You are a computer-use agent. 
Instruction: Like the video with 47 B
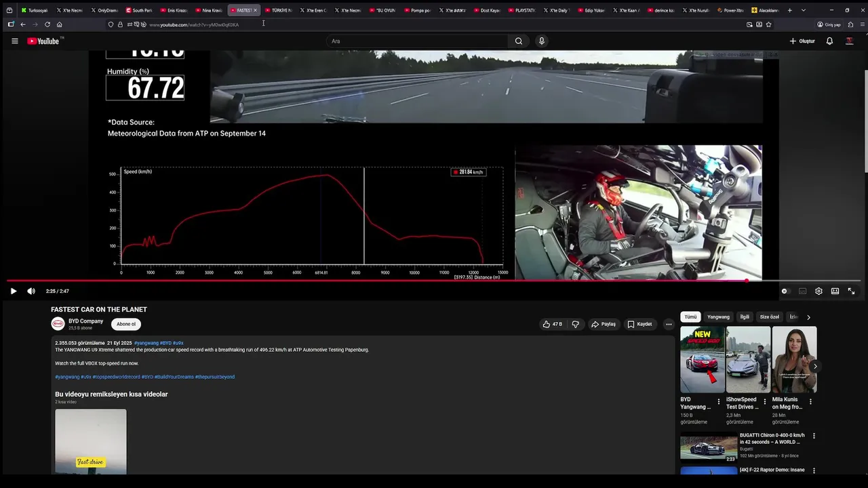552,325
